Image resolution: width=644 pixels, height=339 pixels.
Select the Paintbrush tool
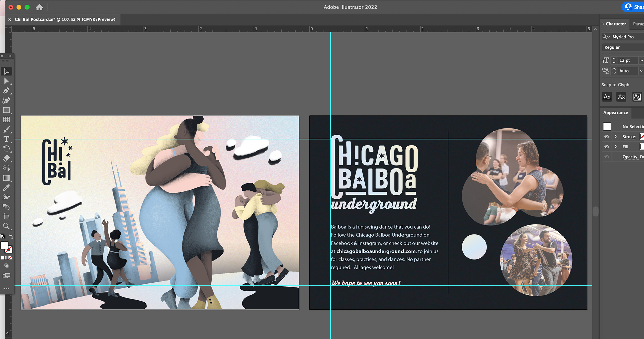(6, 129)
